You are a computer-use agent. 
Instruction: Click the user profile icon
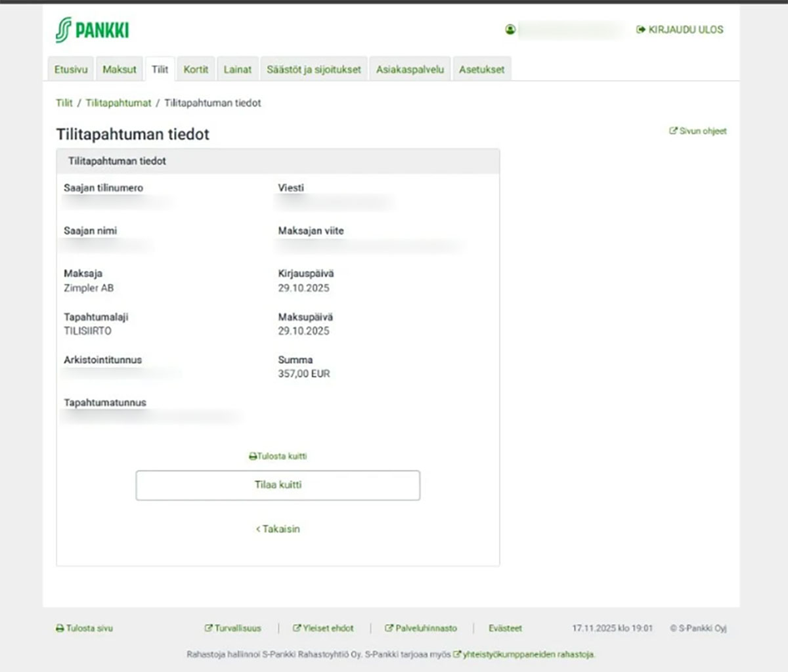(510, 30)
